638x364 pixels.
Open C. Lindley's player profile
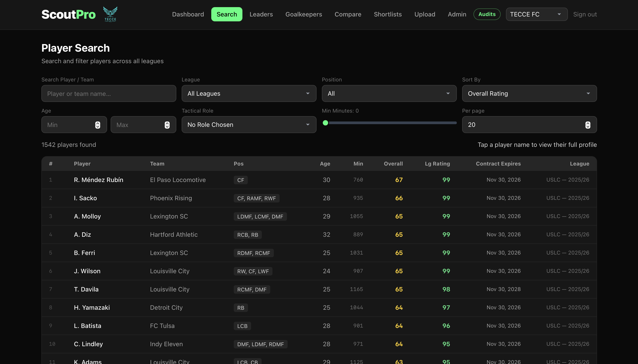point(88,344)
